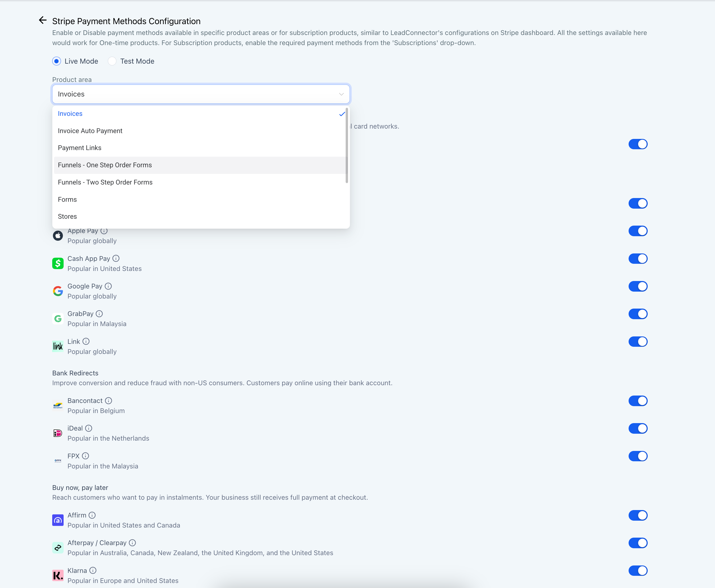The image size is (715, 588).
Task: Click the Bancontact info icon
Action: pyautogui.click(x=108, y=401)
